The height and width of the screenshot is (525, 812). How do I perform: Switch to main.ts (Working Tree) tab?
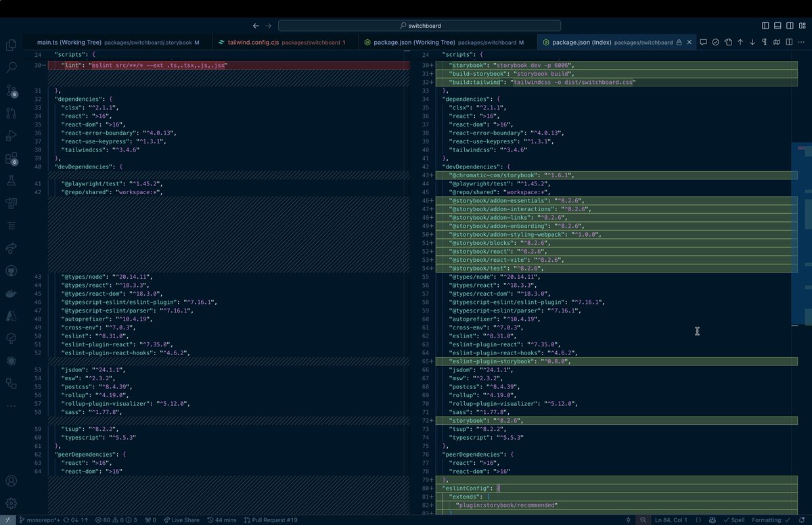pos(118,42)
